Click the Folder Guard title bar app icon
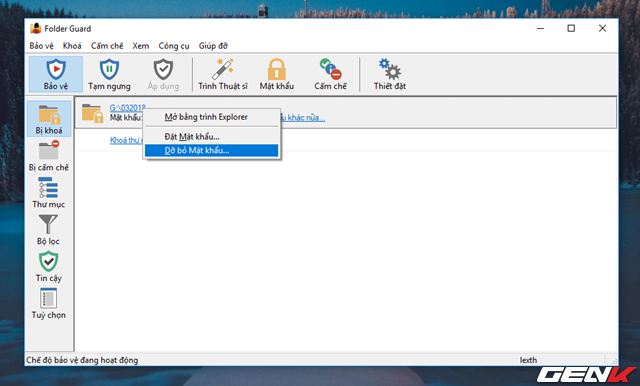 (x=36, y=29)
